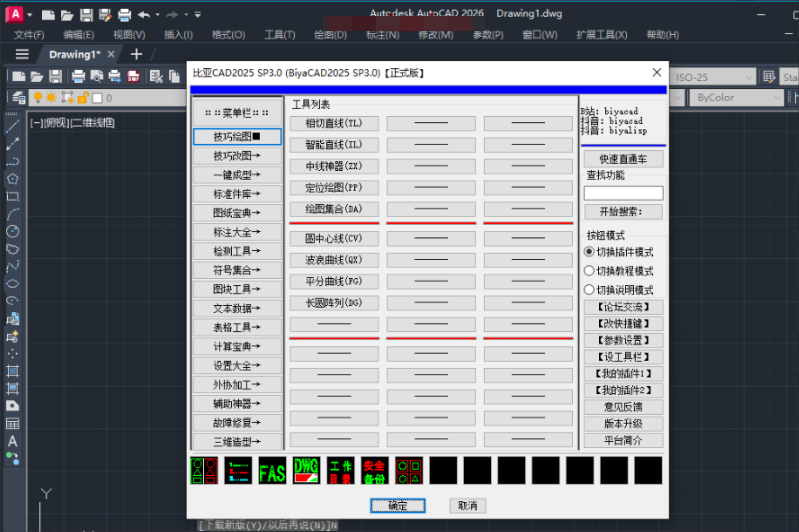Viewport: 799px width, 532px height.
Task: Click the four red-boxed shapes icon
Action: pyautogui.click(x=409, y=470)
